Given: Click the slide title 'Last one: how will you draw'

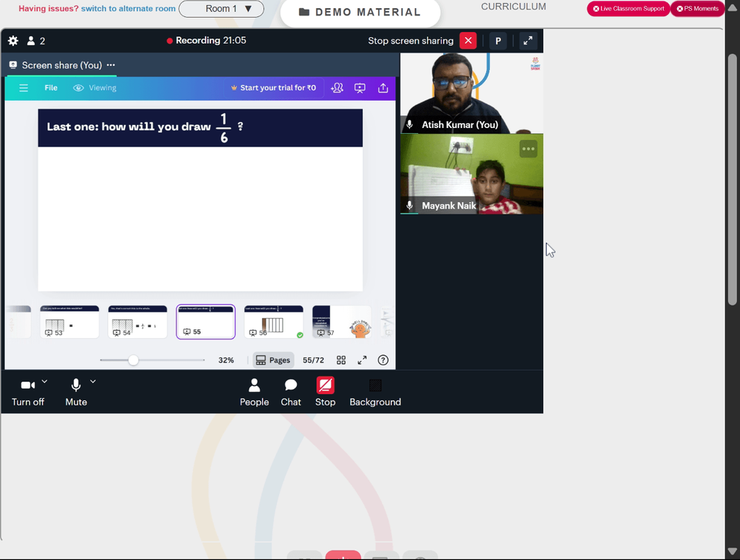Looking at the screenshot, I should (129, 126).
